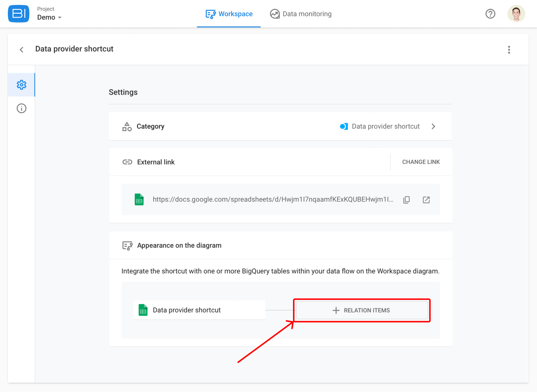
Task: Click the Sheets icon in the diagram node
Action: [x=143, y=310]
